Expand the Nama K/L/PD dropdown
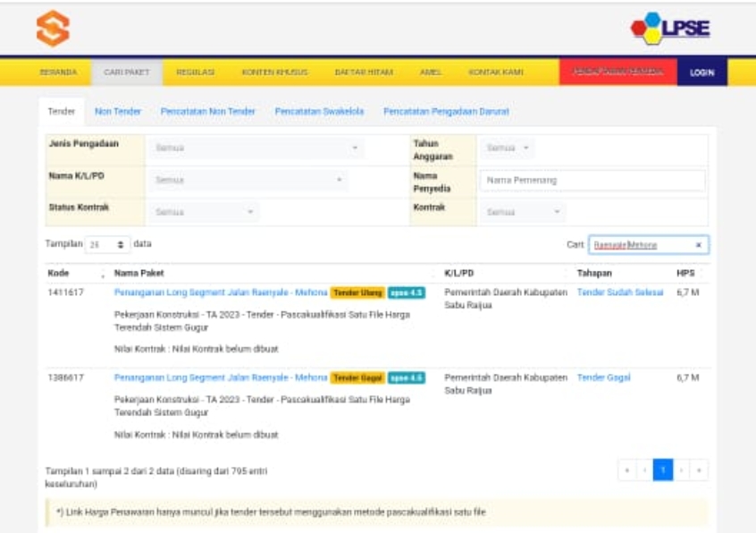756x533 pixels. (248, 180)
